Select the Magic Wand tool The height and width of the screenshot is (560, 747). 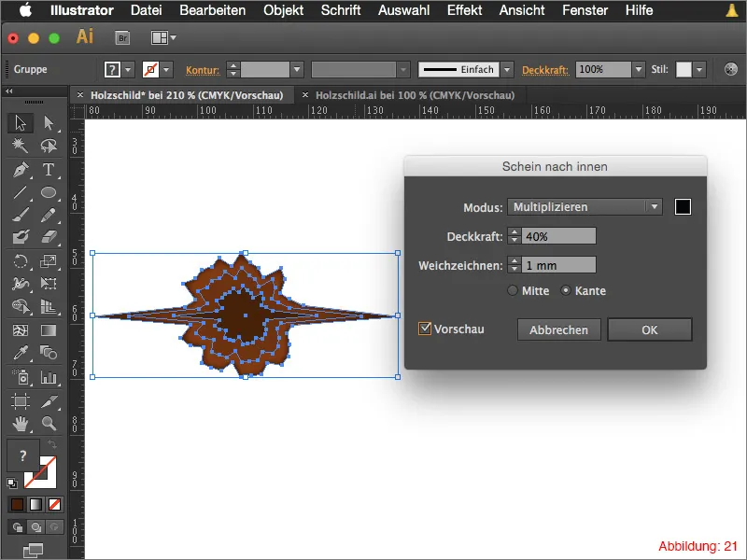tap(21, 146)
